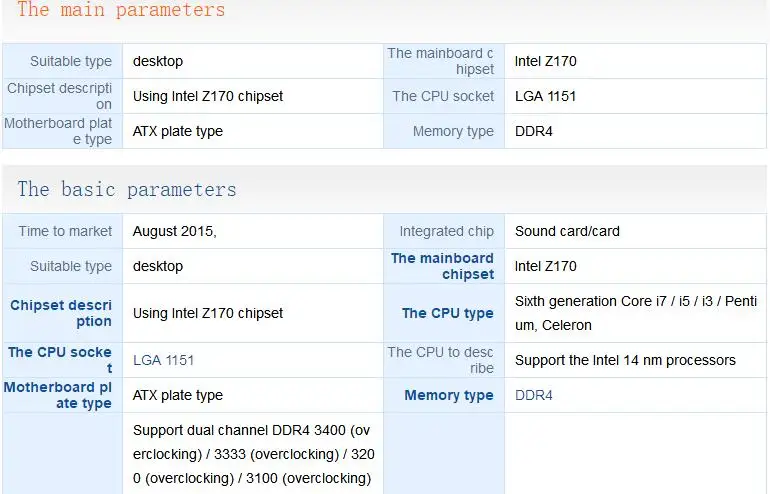The image size is (770, 494).
Task: Select "Support the Intel 14 nm processors" text
Action: (x=625, y=360)
